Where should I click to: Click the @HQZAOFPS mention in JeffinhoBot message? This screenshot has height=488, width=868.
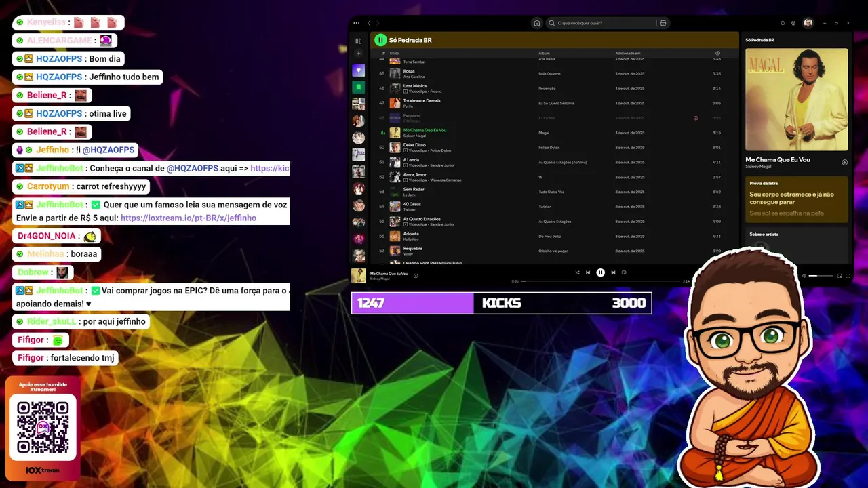(193, 168)
